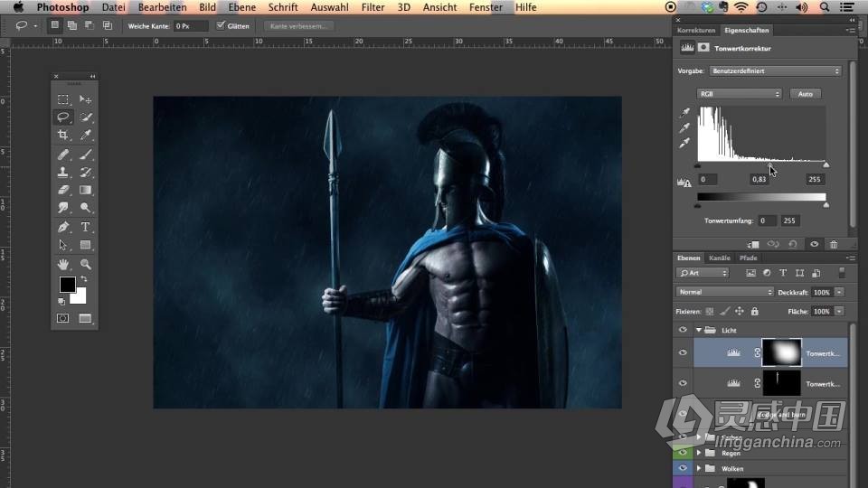Open the RGB channel dropdown
Viewport: 868px width, 488px height.
point(739,94)
